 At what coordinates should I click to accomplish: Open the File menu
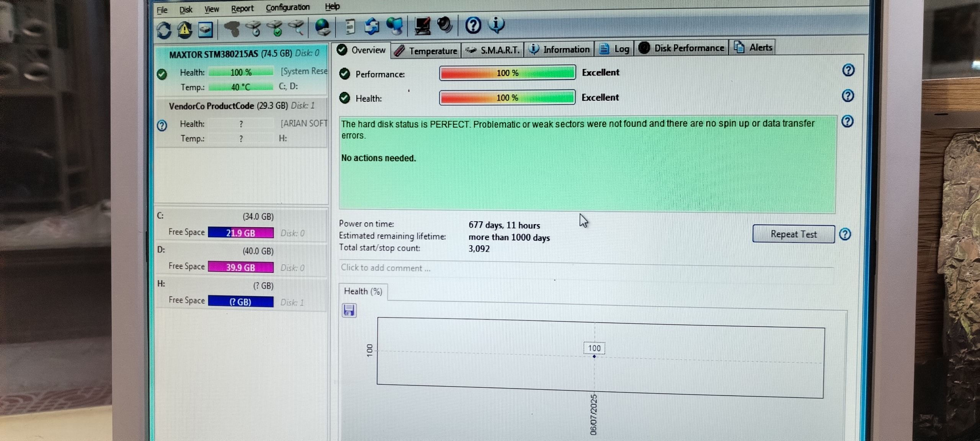162,10
